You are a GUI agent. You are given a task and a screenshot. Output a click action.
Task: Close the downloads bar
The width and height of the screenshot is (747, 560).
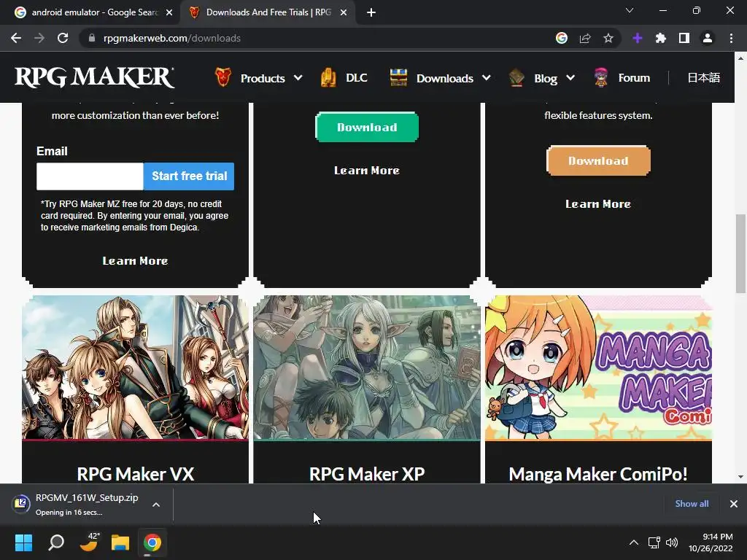(x=734, y=504)
